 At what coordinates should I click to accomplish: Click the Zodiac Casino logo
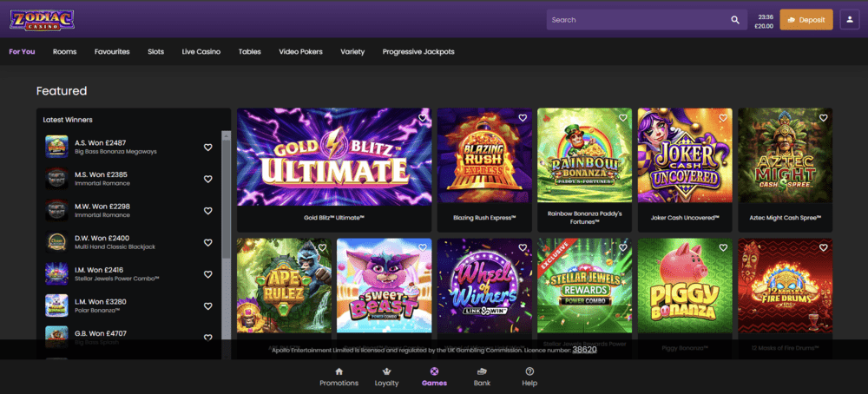(x=42, y=20)
